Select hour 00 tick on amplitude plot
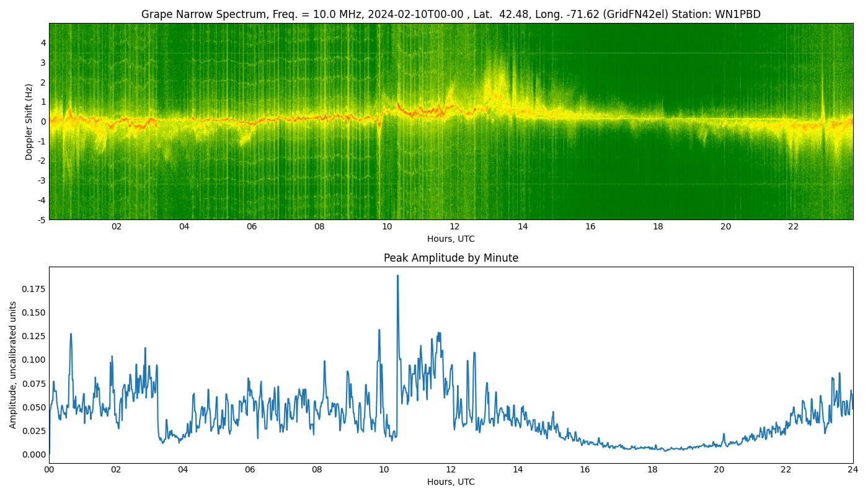 click(49, 470)
